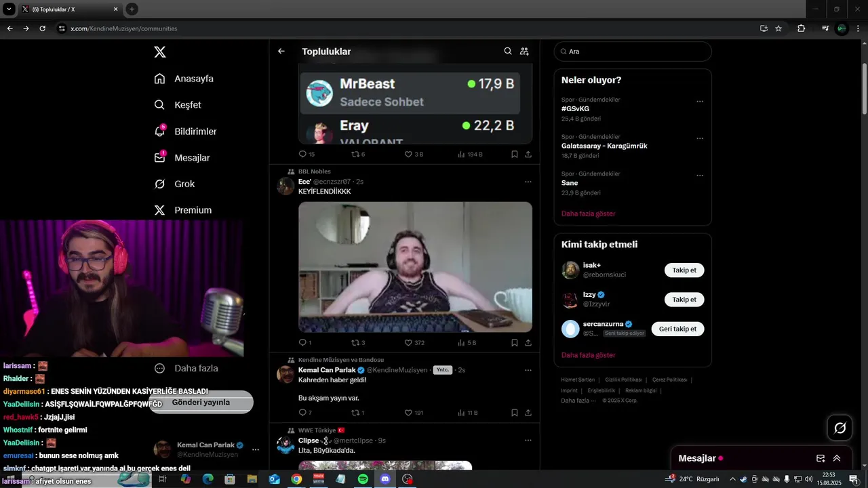Image resolution: width=868 pixels, height=488 pixels.
Task: Open options for #GSvKG trend
Action: (700, 102)
